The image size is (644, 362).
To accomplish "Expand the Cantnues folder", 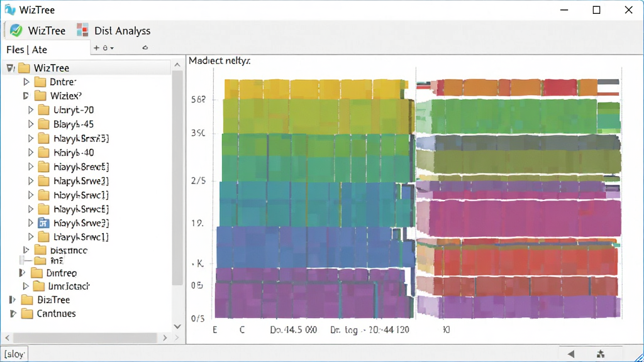I will click(13, 314).
